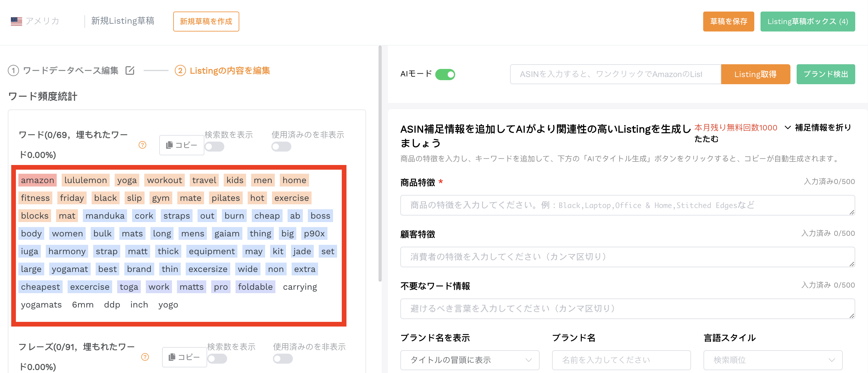This screenshot has height=373, width=868.
Task: Focus the 不要なワード情報 text area
Action: (627, 308)
